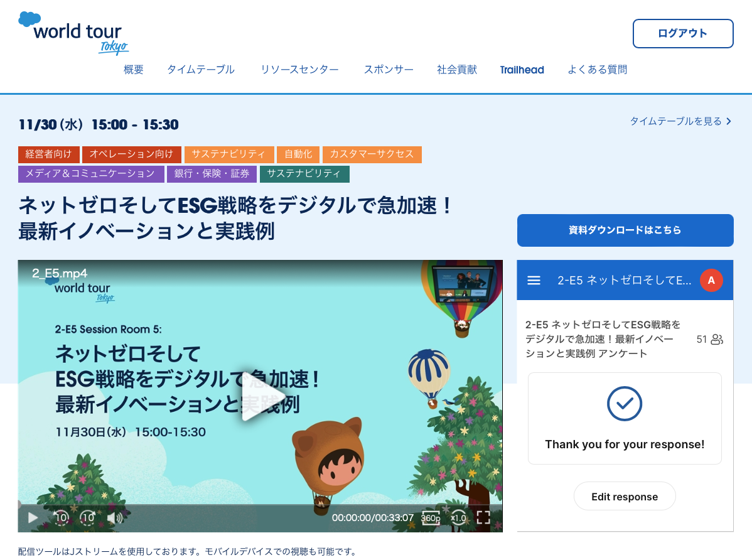Open the 社会貢献 navigation item
Viewport: 752px width, 560px height.
[457, 70]
